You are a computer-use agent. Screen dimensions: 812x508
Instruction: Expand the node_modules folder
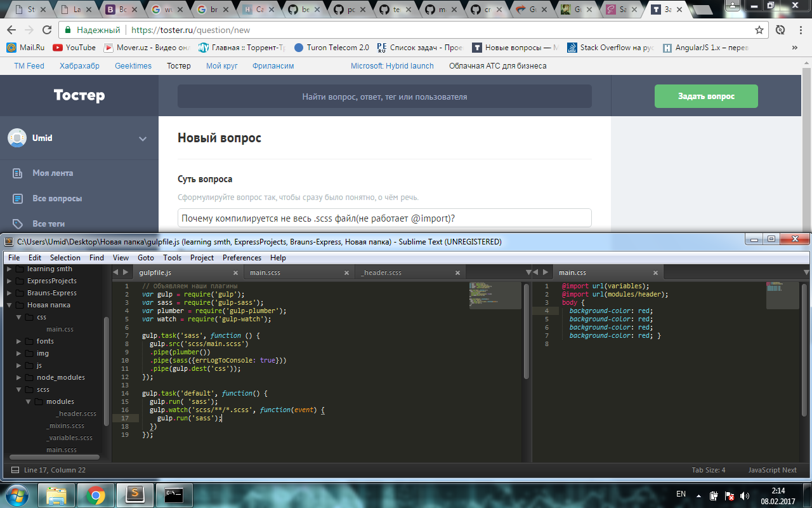coord(19,377)
